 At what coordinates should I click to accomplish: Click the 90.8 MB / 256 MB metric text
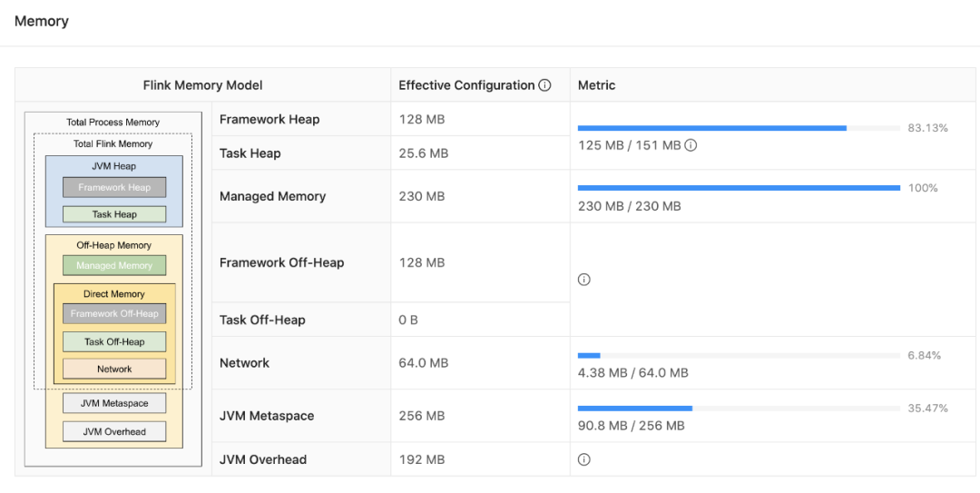632,426
